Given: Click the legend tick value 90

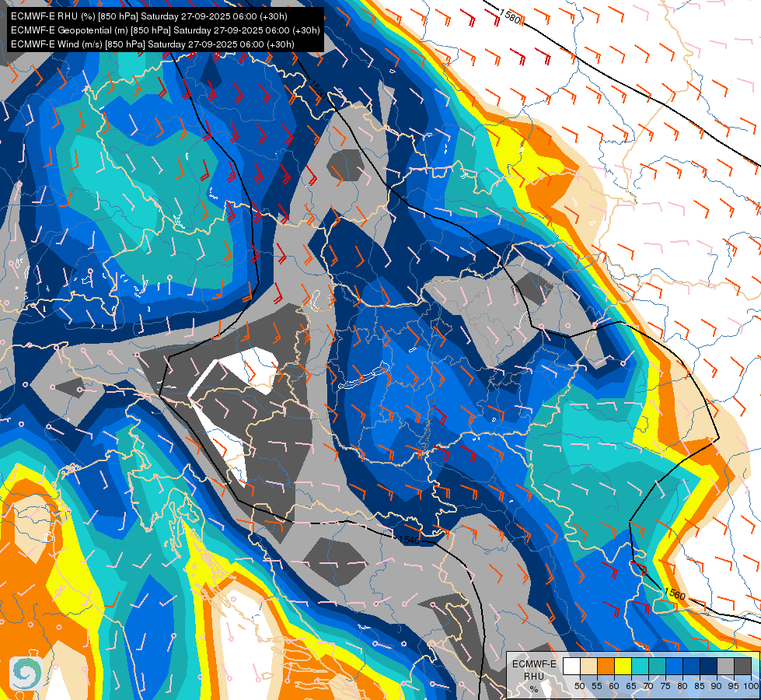Looking at the screenshot, I should coord(717,687).
